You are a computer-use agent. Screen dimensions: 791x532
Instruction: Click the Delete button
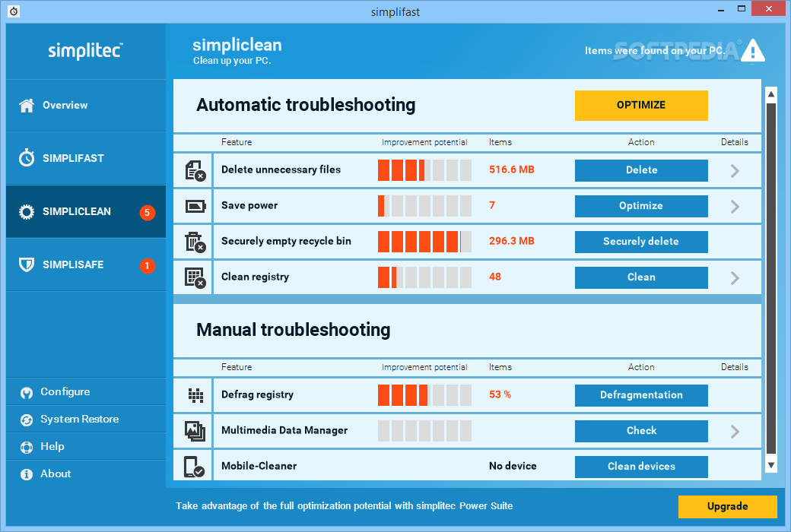(641, 170)
